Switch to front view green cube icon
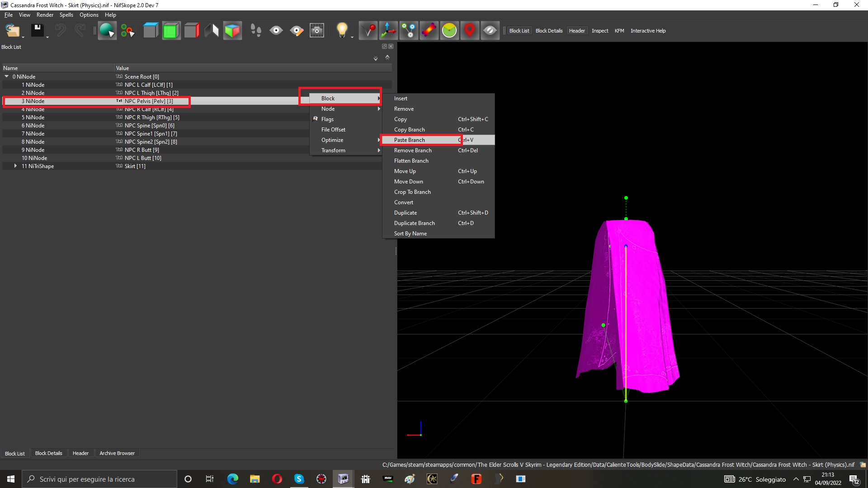This screenshot has width=868, height=488. pos(171,31)
